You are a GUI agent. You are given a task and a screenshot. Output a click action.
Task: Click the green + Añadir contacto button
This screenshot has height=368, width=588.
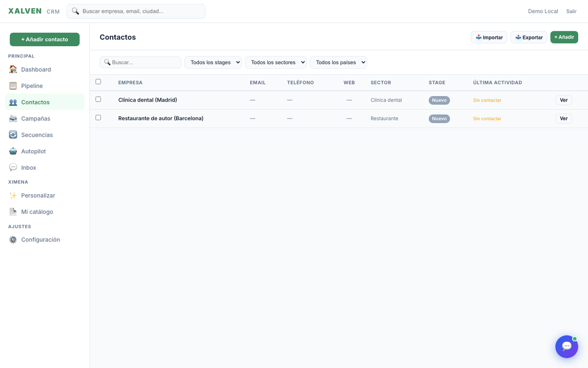coord(45,39)
